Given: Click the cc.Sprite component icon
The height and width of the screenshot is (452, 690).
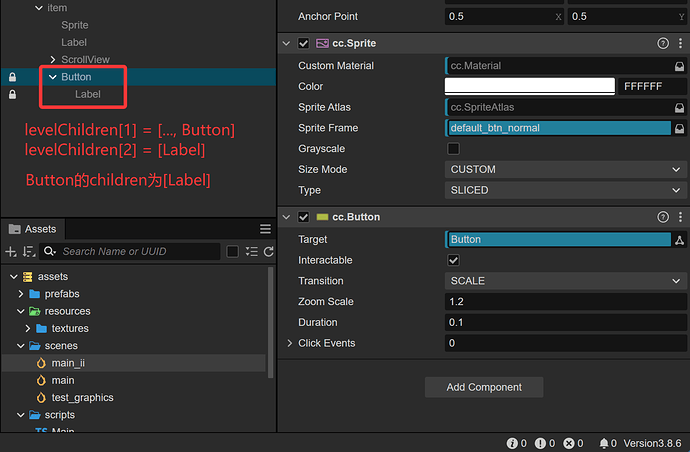Looking at the screenshot, I should tap(322, 43).
